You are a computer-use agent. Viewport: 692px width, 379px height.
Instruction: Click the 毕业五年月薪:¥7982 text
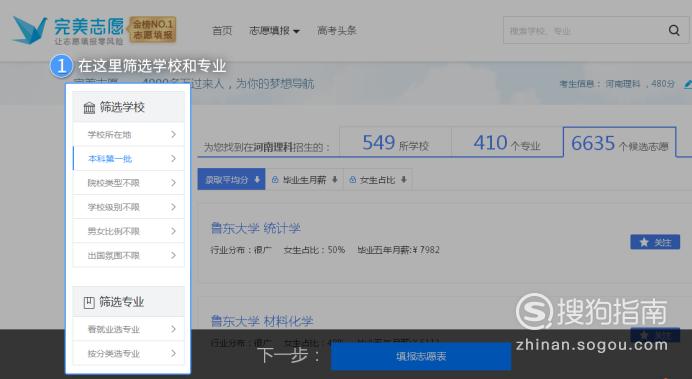(x=399, y=250)
